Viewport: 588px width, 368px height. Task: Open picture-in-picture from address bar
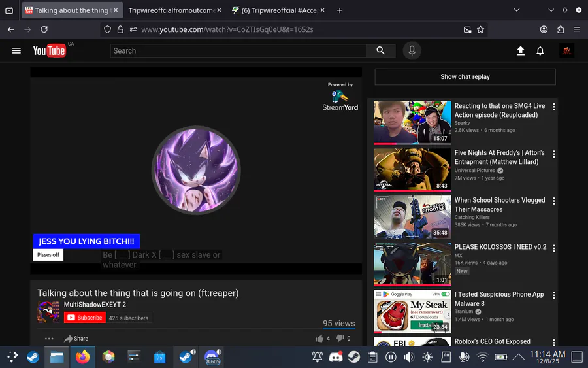[467, 29]
